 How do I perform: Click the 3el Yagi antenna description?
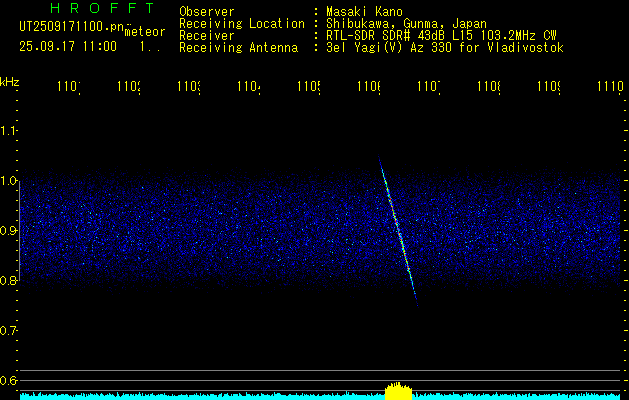444,48
